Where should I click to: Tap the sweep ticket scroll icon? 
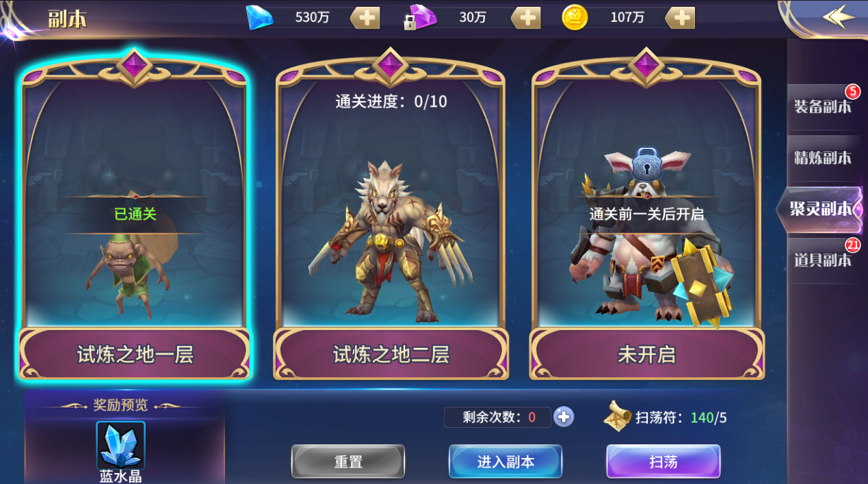tap(618, 416)
